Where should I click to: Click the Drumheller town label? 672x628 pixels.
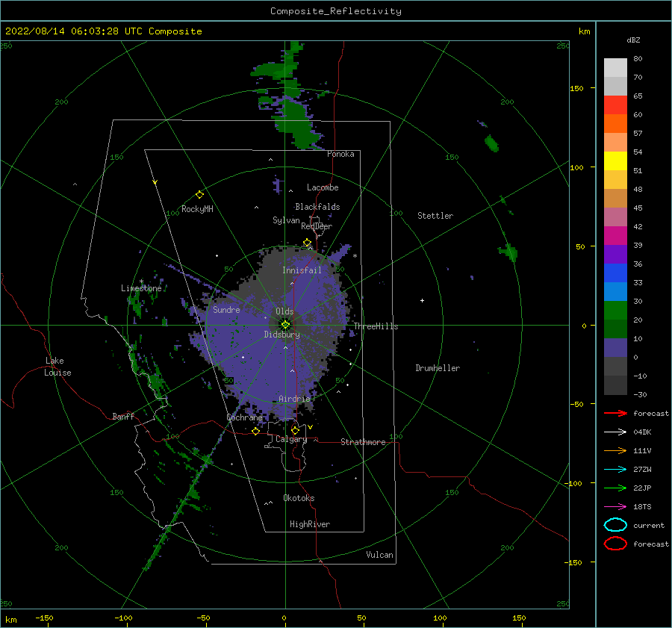point(438,368)
